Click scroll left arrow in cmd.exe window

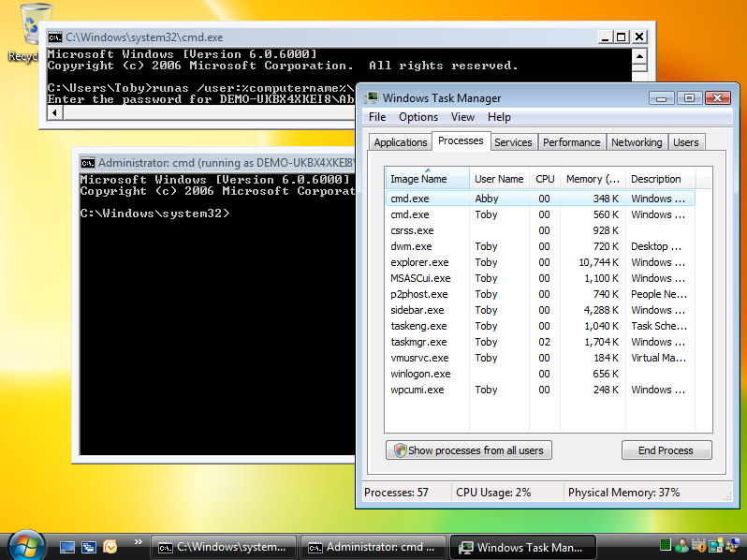click(55, 113)
